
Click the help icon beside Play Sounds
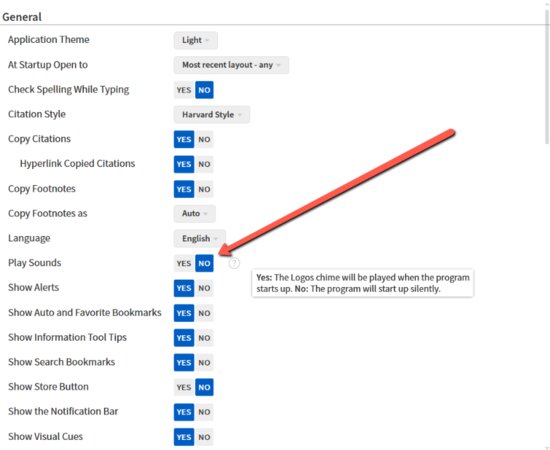[234, 263]
